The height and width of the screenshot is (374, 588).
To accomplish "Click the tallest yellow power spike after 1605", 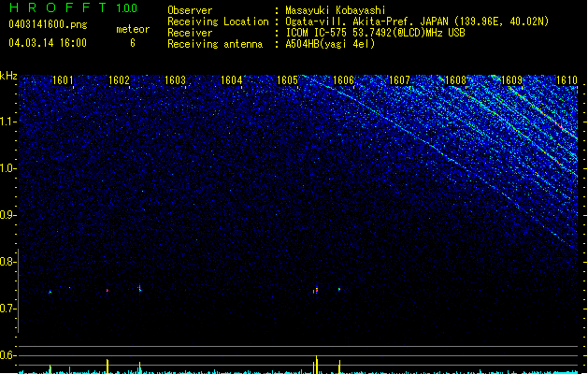I will pyautogui.click(x=317, y=365).
